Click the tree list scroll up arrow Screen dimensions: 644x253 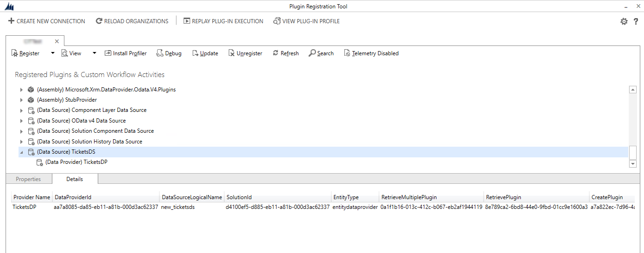point(633,90)
